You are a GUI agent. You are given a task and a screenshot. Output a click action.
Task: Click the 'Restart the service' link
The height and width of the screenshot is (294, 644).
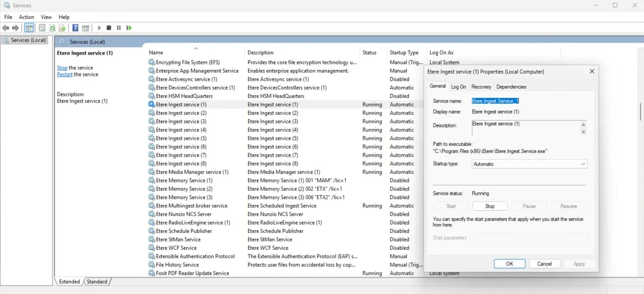point(65,74)
